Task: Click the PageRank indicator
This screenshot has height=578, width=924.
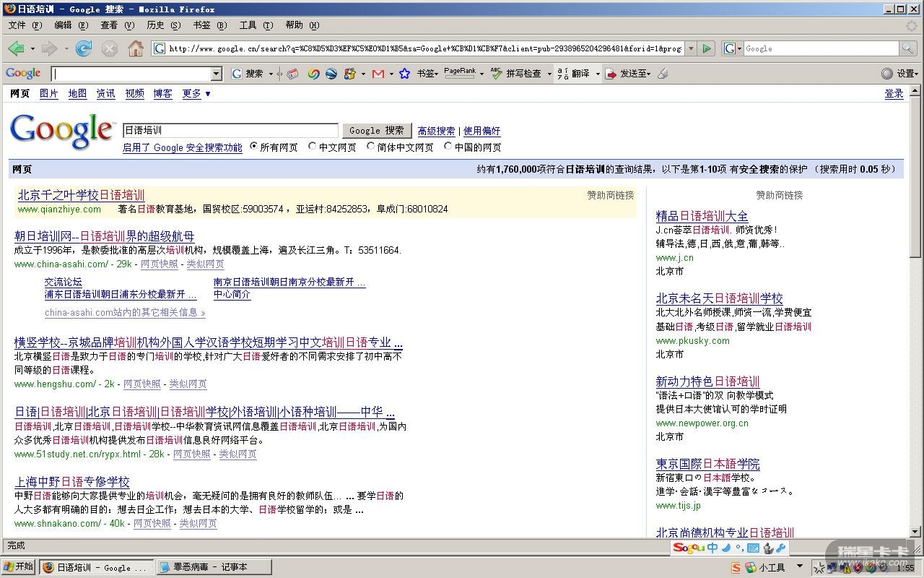Action: [460, 73]
